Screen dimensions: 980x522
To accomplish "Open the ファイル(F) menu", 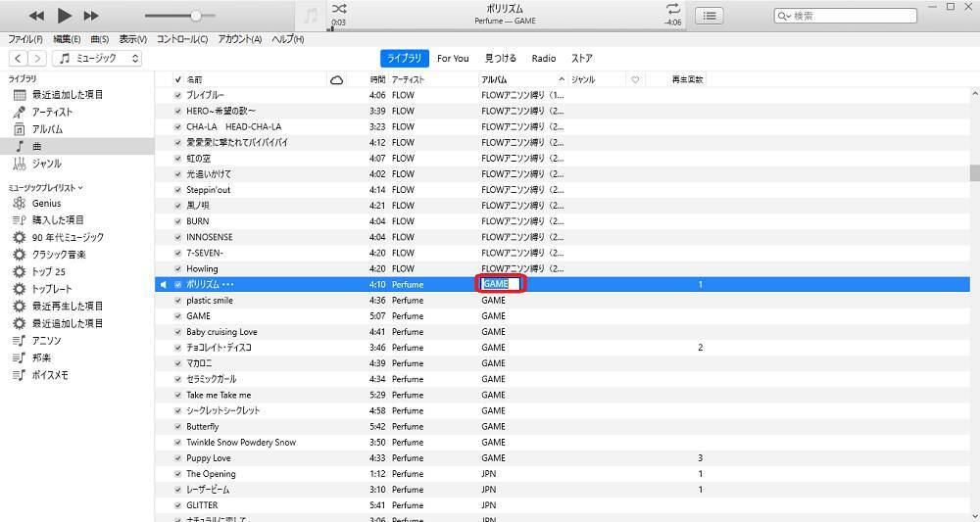I will point(25,39).
